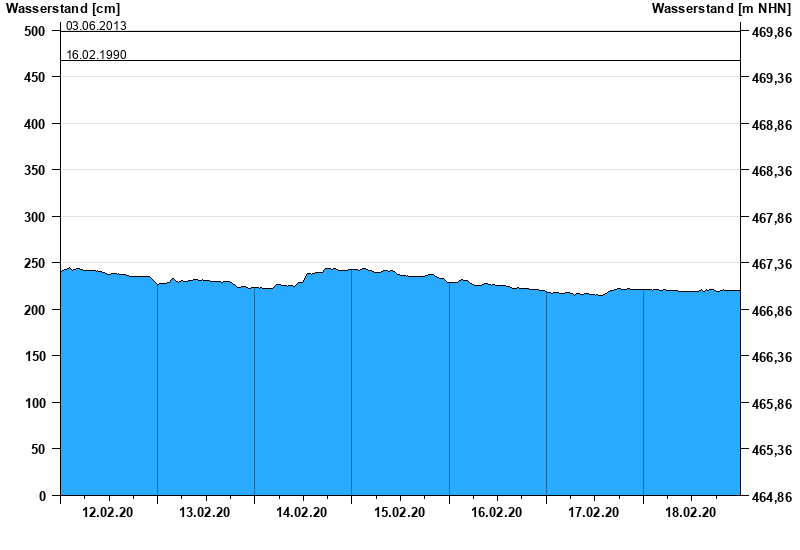Viewport: 800px width, 550px height.
Task: Click the 17.02.20 date label
Action: coord(594,513)
